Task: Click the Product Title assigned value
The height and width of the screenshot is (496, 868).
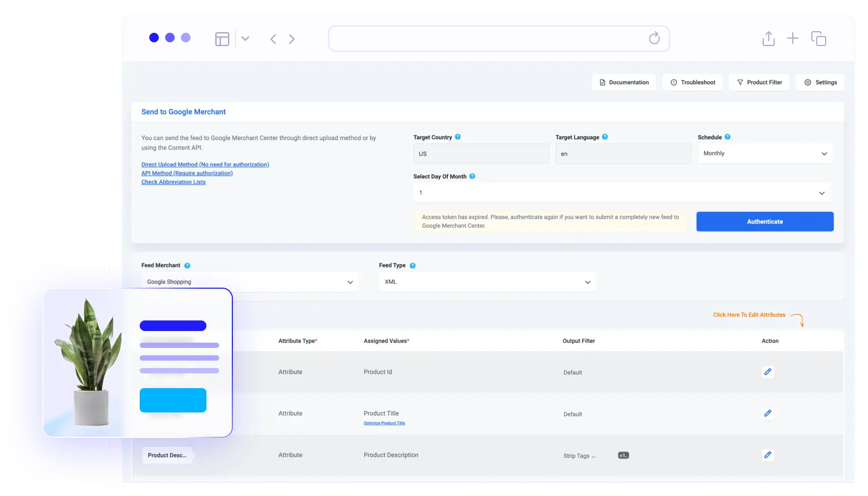Action: pos(381,414)
